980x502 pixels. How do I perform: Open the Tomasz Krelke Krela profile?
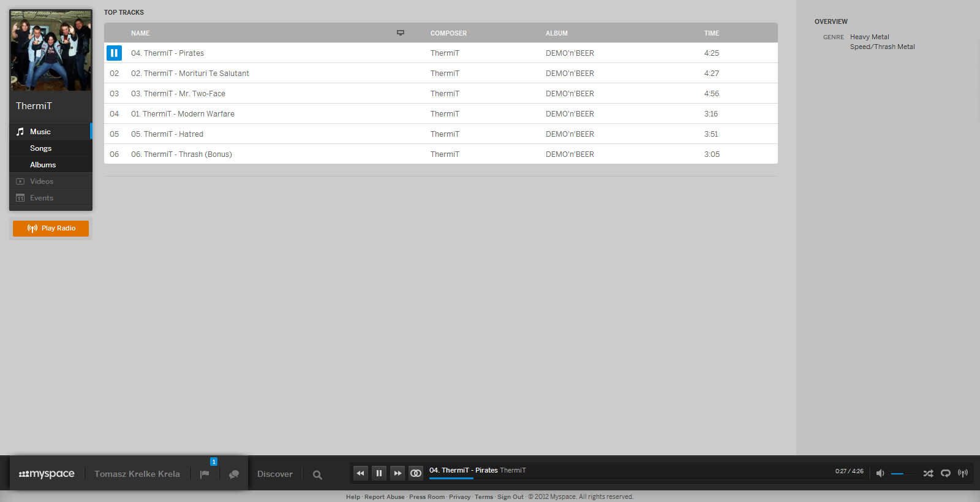(x=137, y=474)
